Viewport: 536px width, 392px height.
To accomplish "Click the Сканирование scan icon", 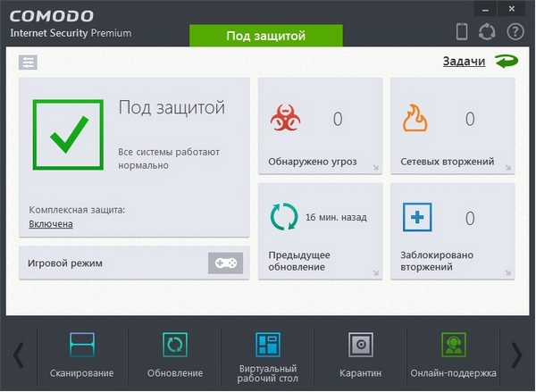I will coord(82,345).
